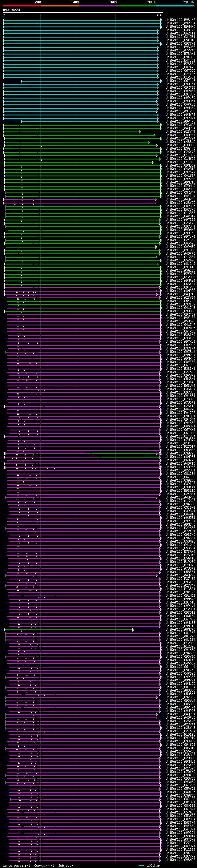Open hit UniRef100_B9SLN2
This screenshot has height=868, width=197.
click(180, 20)
